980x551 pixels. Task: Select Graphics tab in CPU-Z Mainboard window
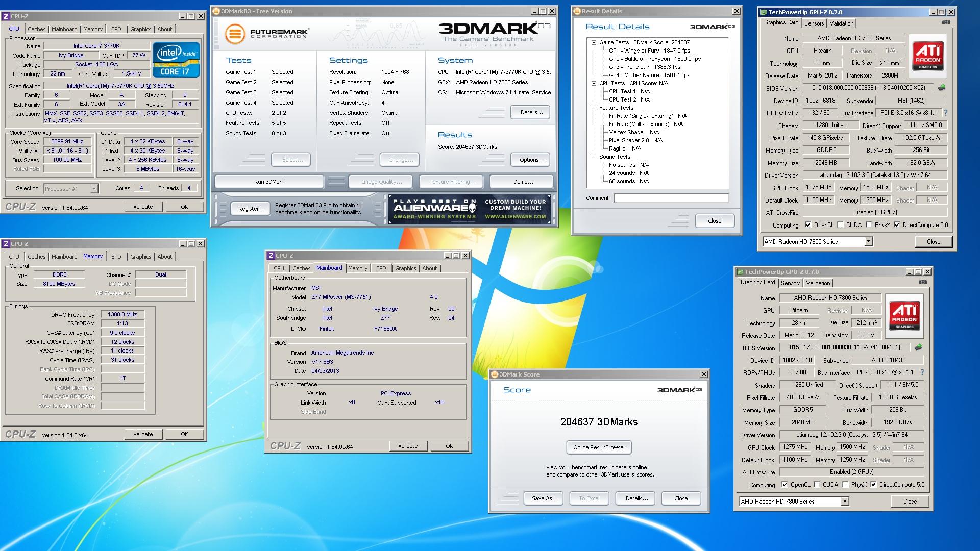point(405,268)
